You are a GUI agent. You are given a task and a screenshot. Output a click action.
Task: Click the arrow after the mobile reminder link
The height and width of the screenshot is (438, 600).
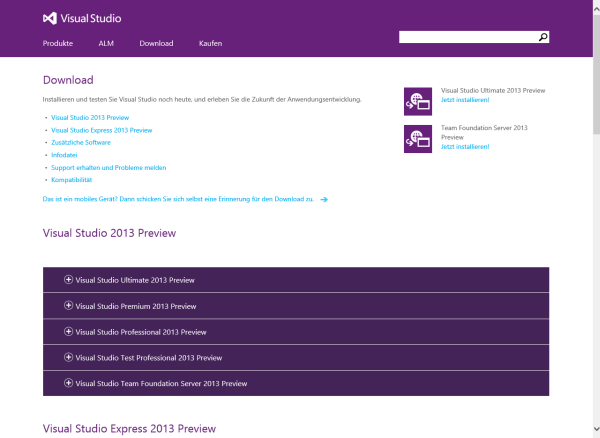click(x=324, y=199)
